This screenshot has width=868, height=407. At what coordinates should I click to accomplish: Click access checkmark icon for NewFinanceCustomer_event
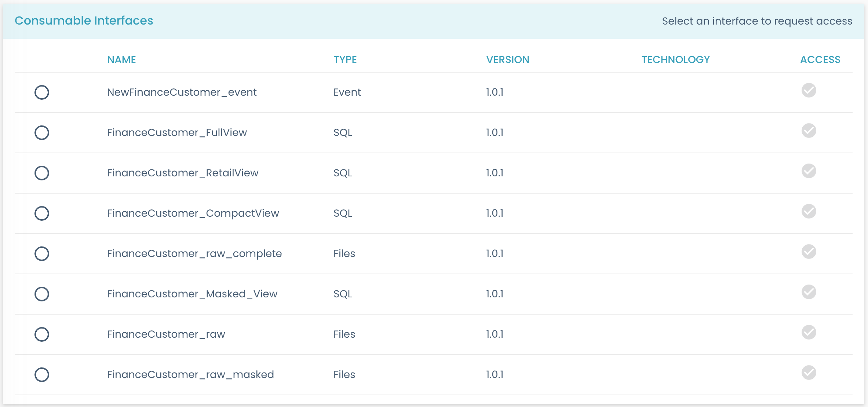click(x=809, y=90)
